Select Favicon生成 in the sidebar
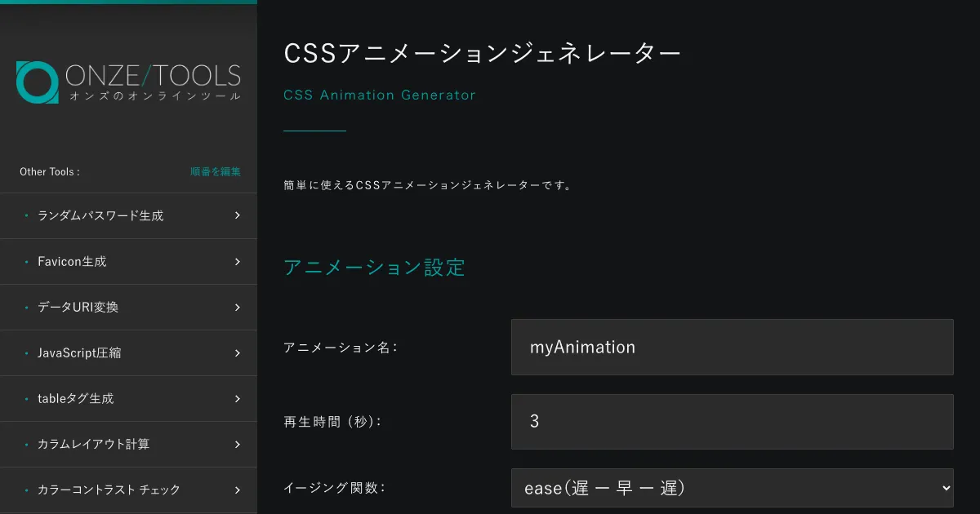Screen dimensions: 980x514 coord(72,262)
